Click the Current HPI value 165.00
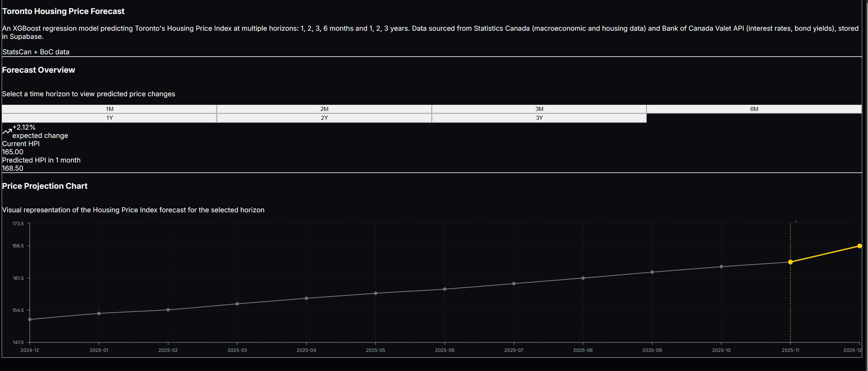This screenshot has width=868, height=371. pyautogui.click(x=12, y=152)
